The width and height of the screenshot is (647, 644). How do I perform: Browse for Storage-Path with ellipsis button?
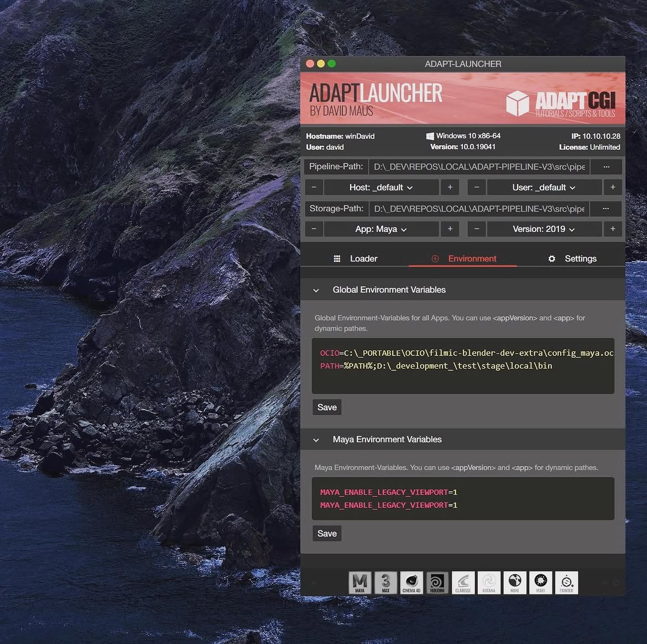pyautogui.click(x=606, y=209)
